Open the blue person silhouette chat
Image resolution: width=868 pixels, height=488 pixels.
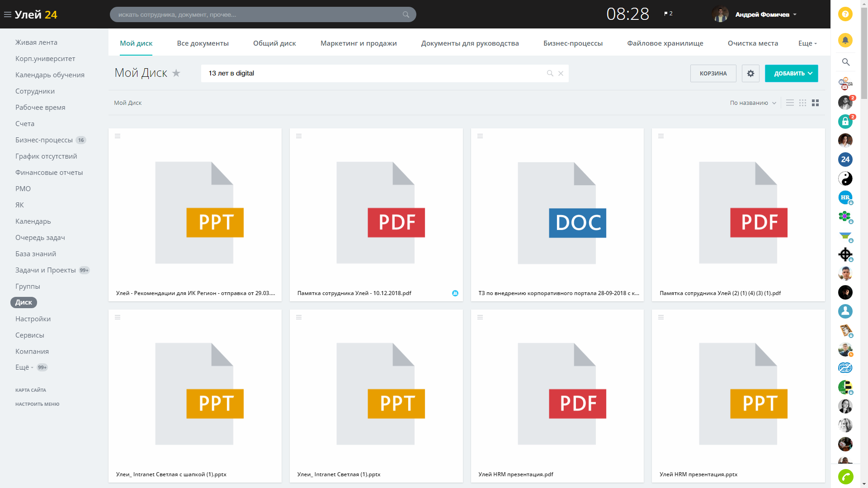coord(845,311)
